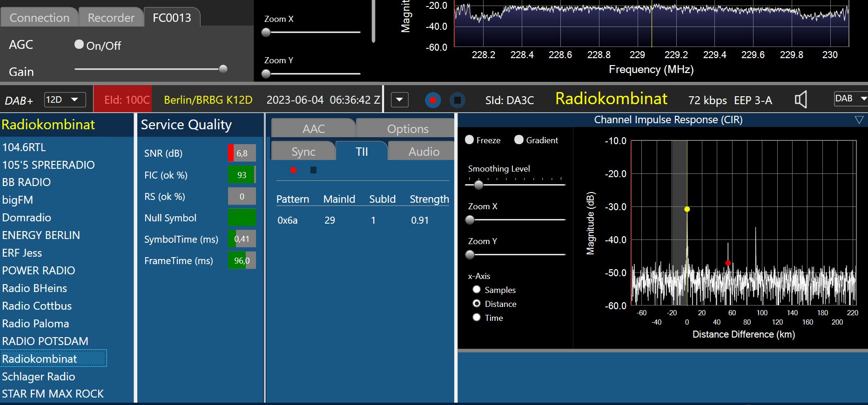Click the red record button in top bar
Viewport: 868px width, 405px height.
coord(433,100)
